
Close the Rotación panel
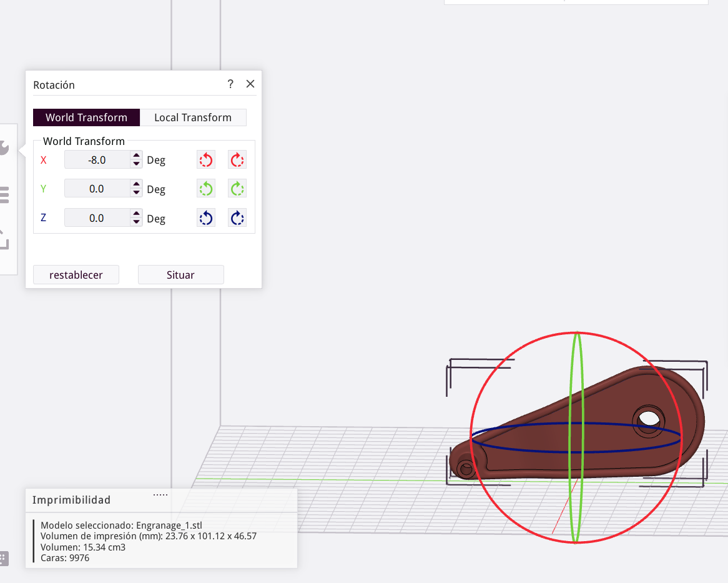coord(250,84)
